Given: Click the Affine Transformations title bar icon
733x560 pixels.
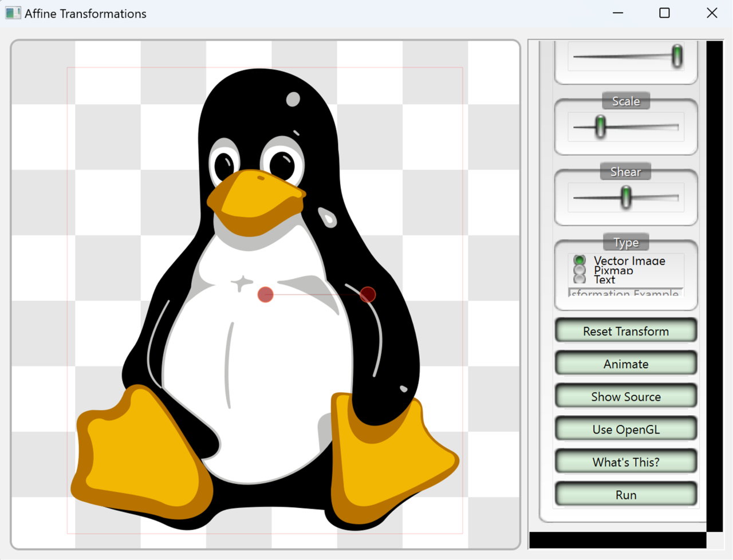Looking at the screenshot, I should pyautogui.click(x=12, y=13).
